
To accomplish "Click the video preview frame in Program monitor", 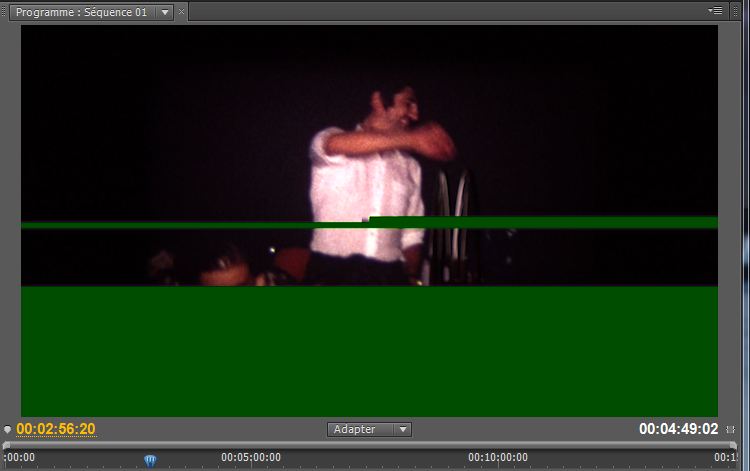I will point(369,221).
